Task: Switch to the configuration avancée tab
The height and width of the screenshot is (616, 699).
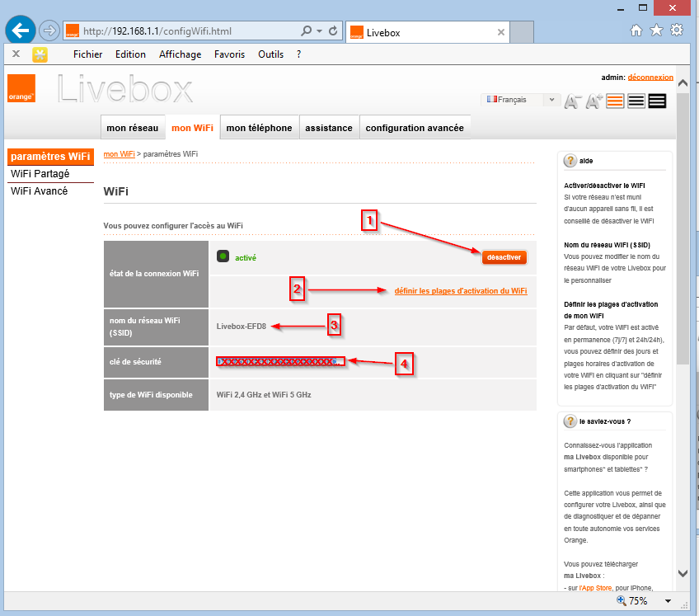Action: click(x=415, y=128)
